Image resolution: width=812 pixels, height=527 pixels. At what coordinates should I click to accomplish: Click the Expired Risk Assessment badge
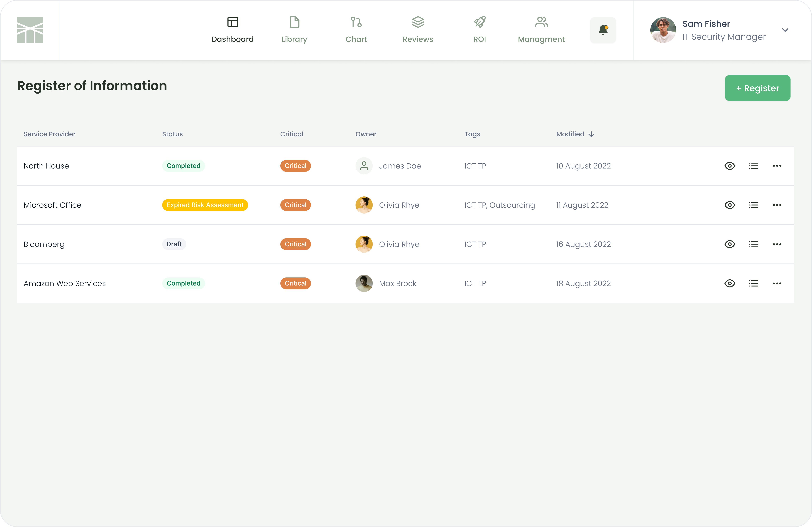pos(205,205)
